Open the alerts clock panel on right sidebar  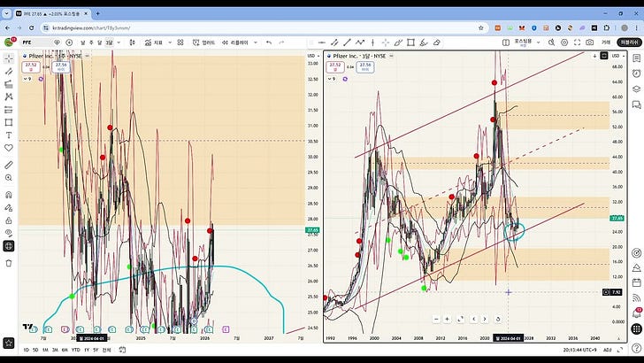coord(637,73)
